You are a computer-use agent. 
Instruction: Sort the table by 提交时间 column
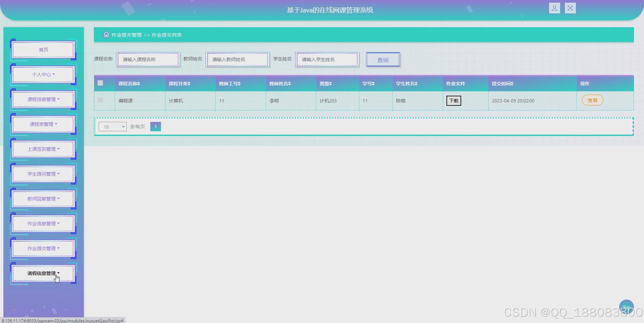pyautogui.click(x=502, y=83)
